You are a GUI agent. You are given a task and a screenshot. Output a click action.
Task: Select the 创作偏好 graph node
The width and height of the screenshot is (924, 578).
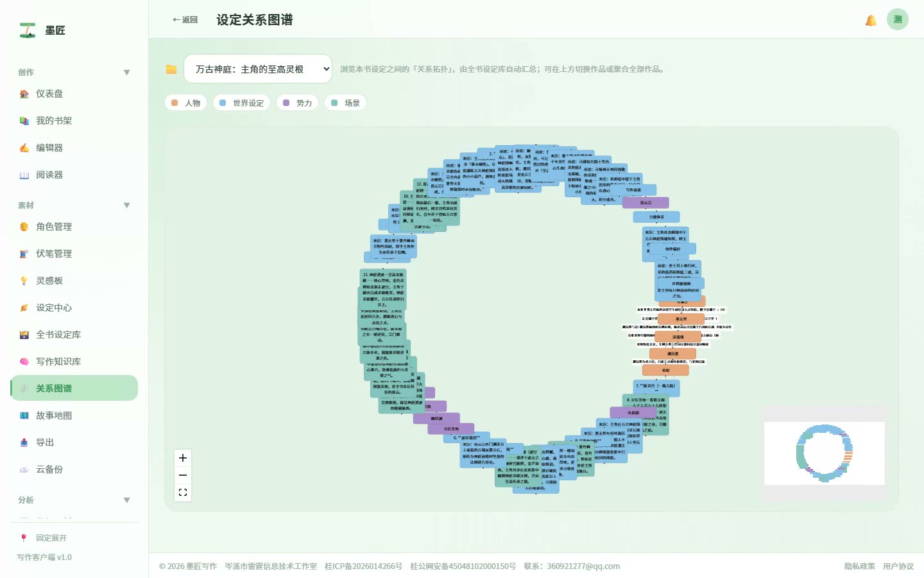(673, 249)
